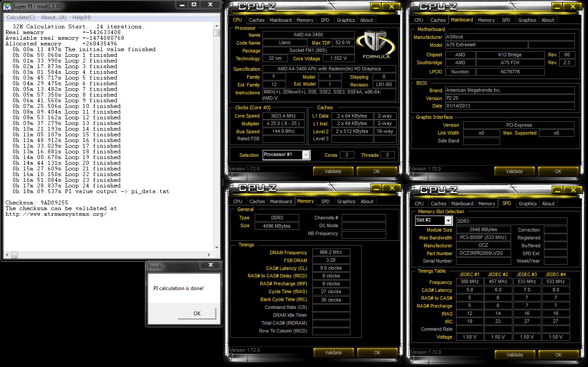
Task: Click the BIOS Version P2.20 field
Action: click(x=509, y=98)
